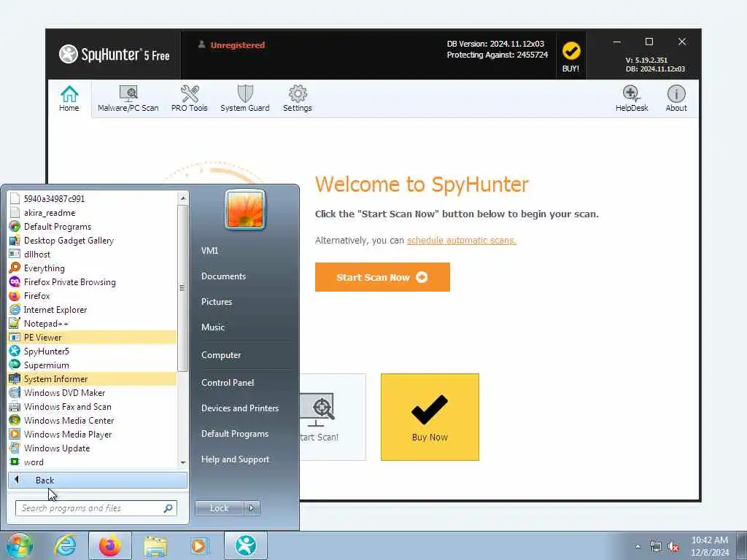Click SpyHunter taskbar button

(x=246, y=545)
